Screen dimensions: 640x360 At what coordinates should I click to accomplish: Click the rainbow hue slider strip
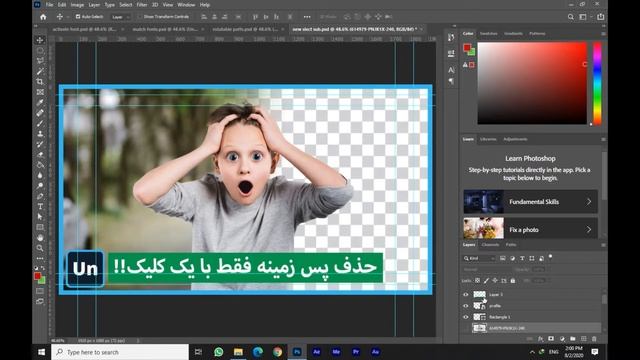[x=597, y=83]
